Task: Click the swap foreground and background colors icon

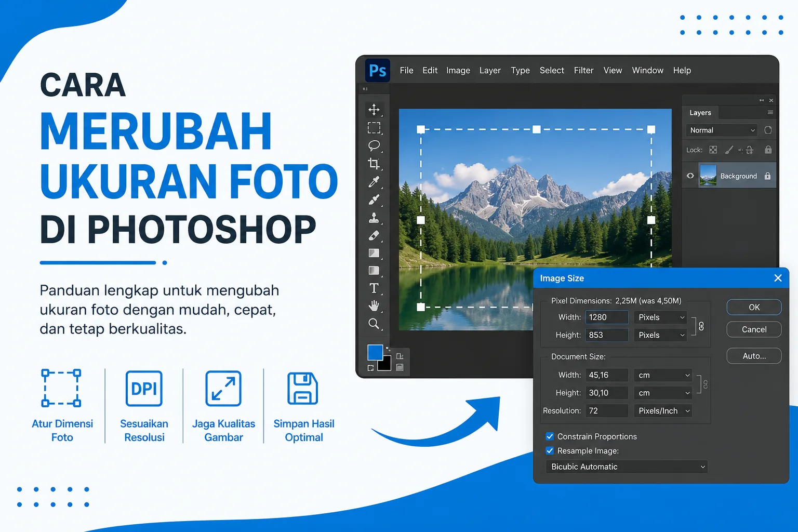Action: 388,349
